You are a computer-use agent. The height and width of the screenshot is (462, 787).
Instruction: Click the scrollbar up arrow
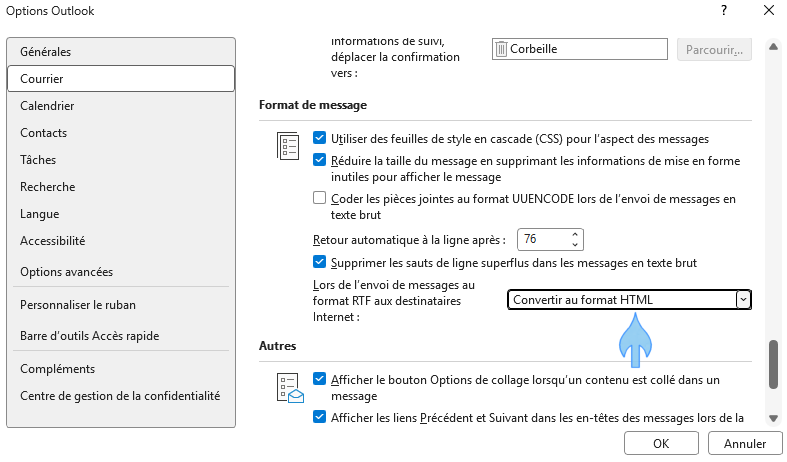[773, 47]
